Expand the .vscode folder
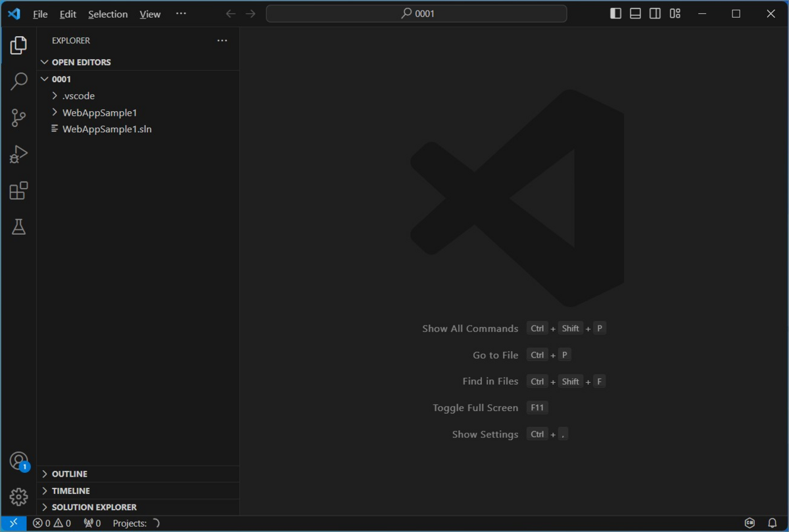The height and width of the screenshot is (532, 789). coord(138,96)
